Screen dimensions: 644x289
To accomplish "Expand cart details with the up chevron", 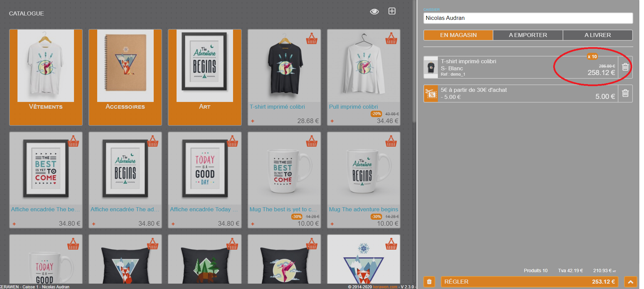I will pos(631,282).
